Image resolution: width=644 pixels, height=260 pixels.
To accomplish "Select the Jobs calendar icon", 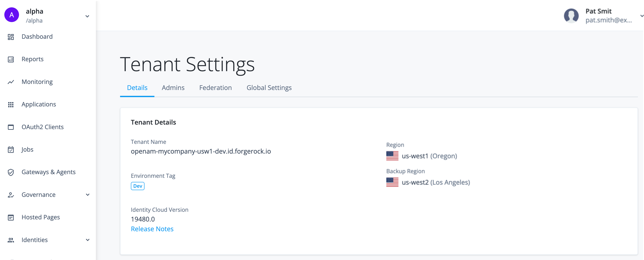I will click(x=11, y=149).
